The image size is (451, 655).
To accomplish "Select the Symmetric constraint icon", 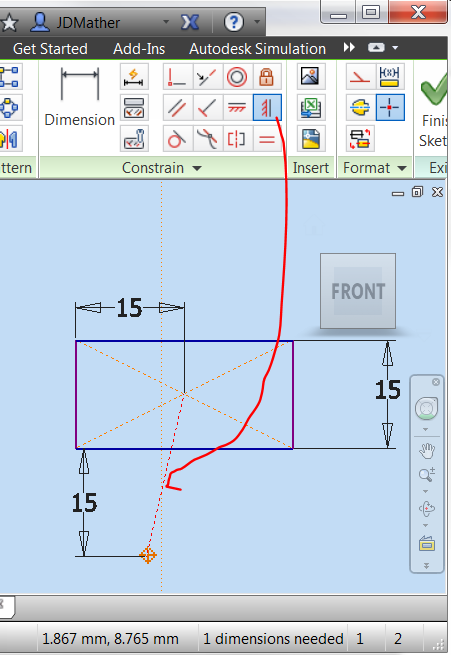I will click(237, 139).
